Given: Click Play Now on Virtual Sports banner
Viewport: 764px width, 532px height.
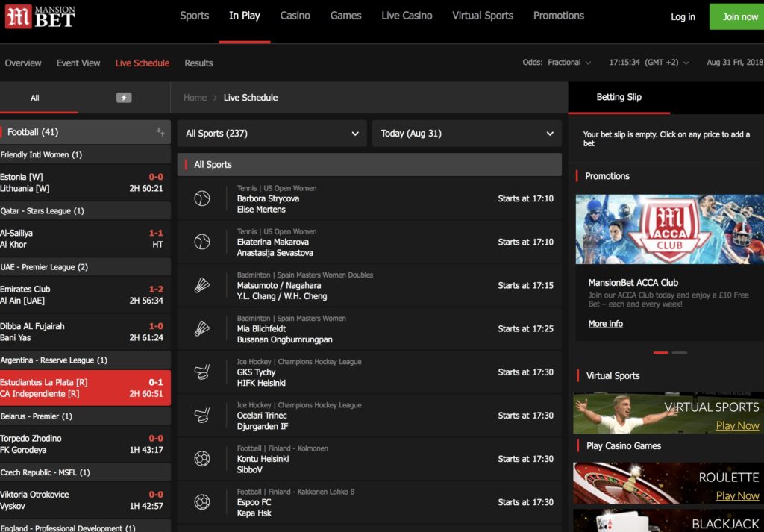Looking at the screenshot, I should coord(737,425).
